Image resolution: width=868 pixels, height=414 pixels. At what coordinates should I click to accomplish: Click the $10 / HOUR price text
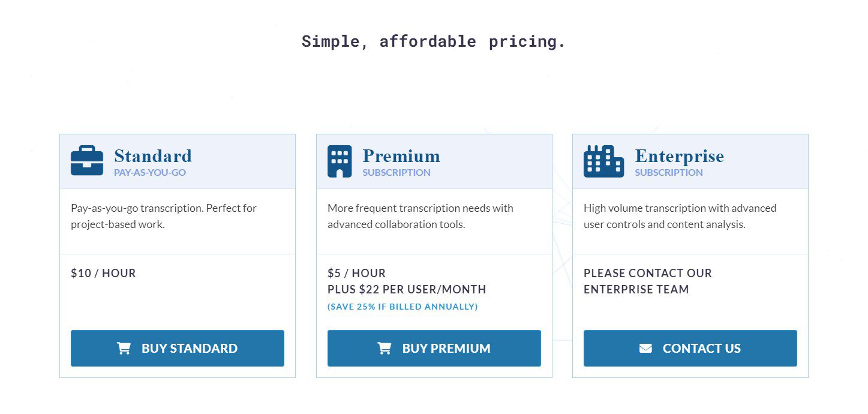click(x=104, y=273)
